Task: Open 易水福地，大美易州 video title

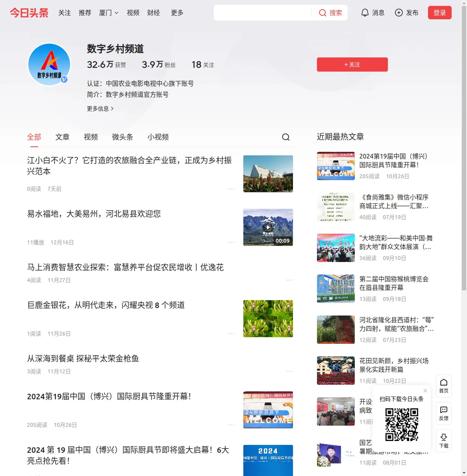Action: (94, 214)
